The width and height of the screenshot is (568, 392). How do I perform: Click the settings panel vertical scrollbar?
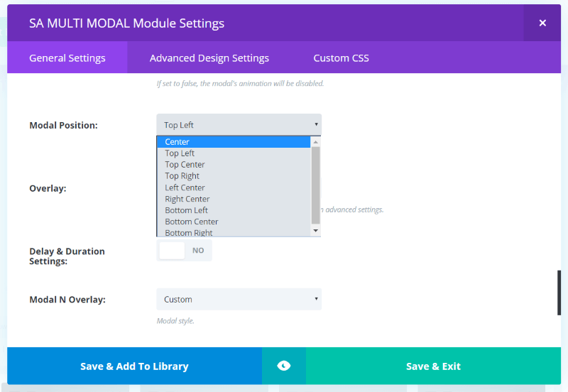[x=559, y=292]
